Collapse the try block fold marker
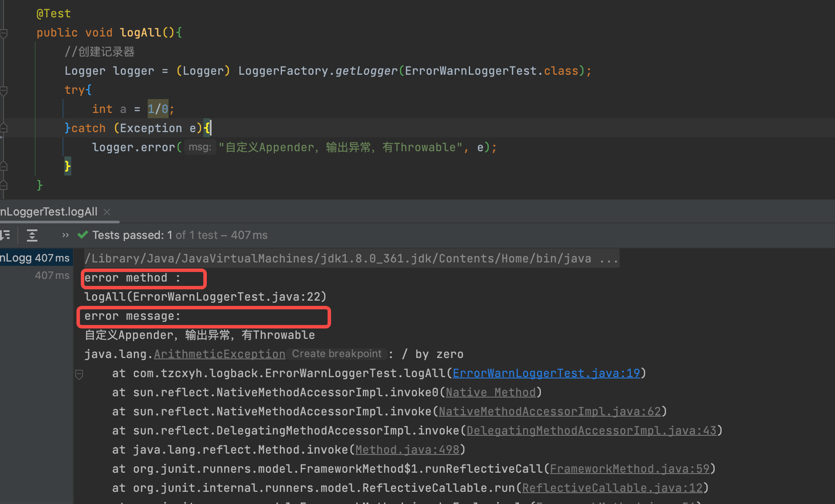The width and height of the screenshot is (835, 504). tap(4, 90)
